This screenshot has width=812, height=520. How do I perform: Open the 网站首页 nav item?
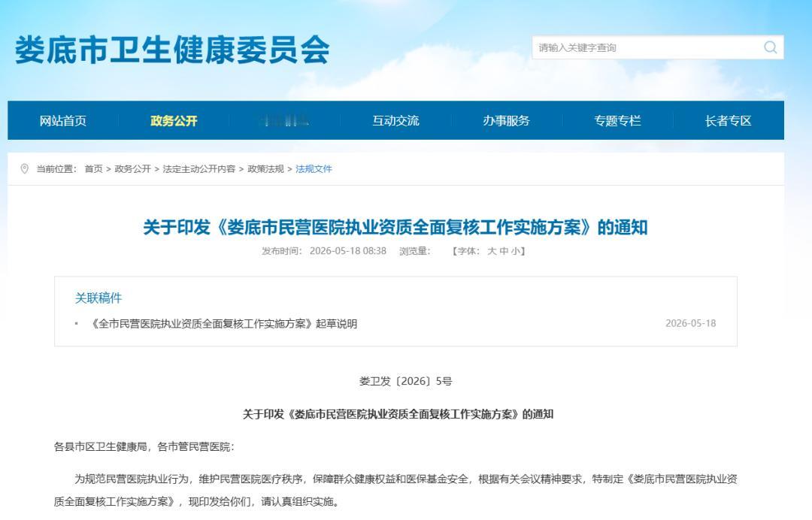[x=63, y=120]
